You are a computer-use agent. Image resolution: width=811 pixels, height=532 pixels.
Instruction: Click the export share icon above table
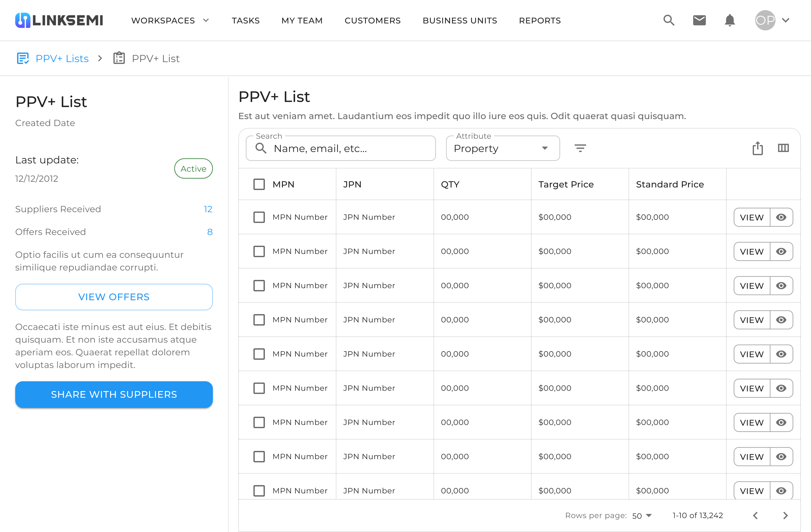tap(758, 148)
